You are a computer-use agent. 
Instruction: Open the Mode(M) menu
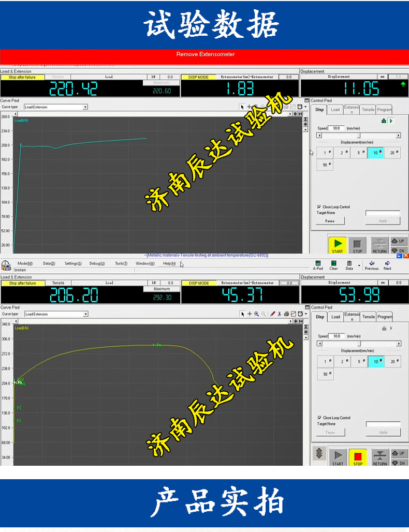coord(25,263)
